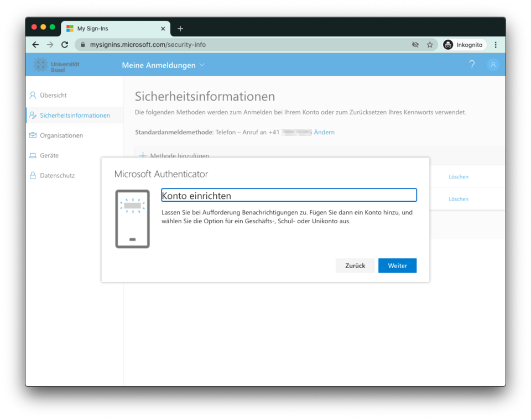Click the browser back arrow
The image size is (531, 420).
pyautogui.click(x=35, y=45)
